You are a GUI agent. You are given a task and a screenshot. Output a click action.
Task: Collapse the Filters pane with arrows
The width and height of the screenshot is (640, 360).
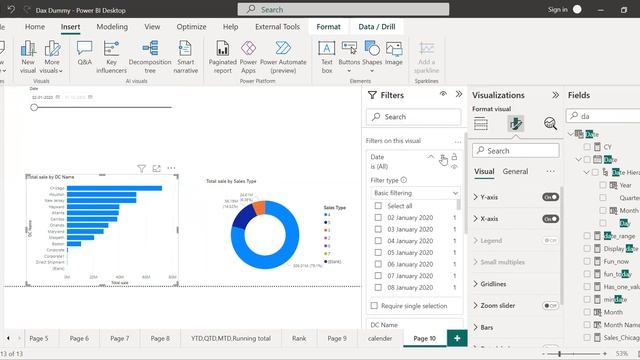click(x=459, y=94)
